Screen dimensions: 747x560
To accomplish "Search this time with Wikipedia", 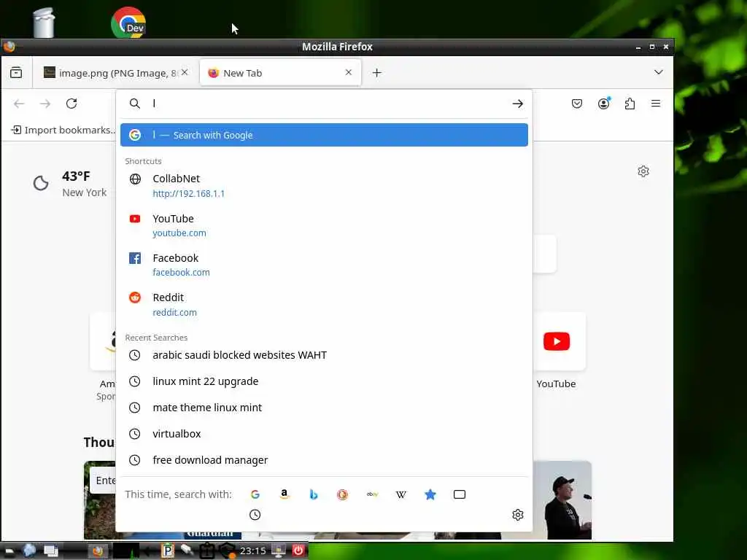I will 401,494.
